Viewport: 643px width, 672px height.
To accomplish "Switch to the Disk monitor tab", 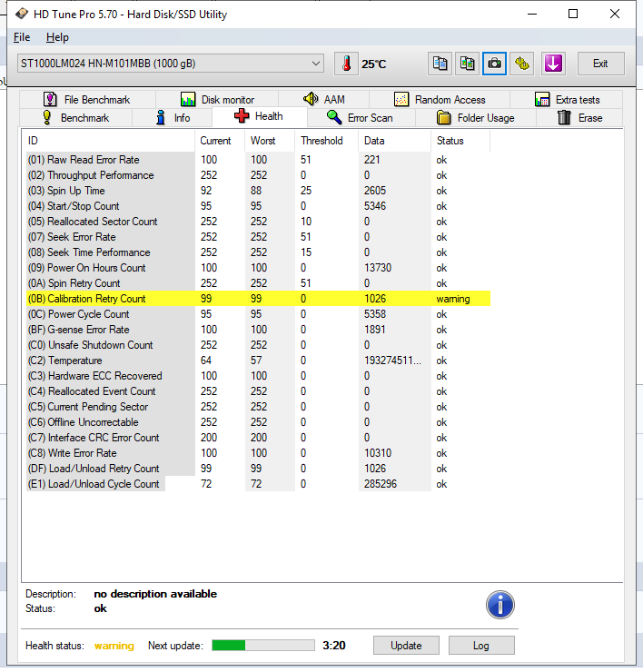I will 217,99.
